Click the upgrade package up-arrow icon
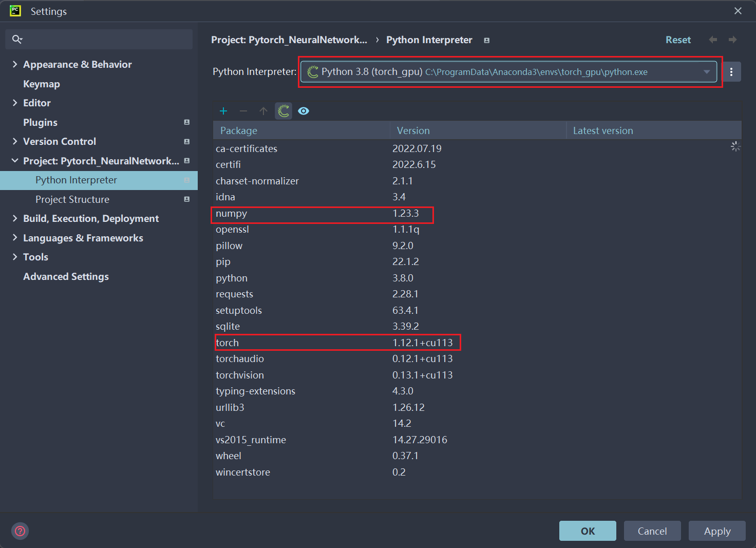 [x=263, y=111]
